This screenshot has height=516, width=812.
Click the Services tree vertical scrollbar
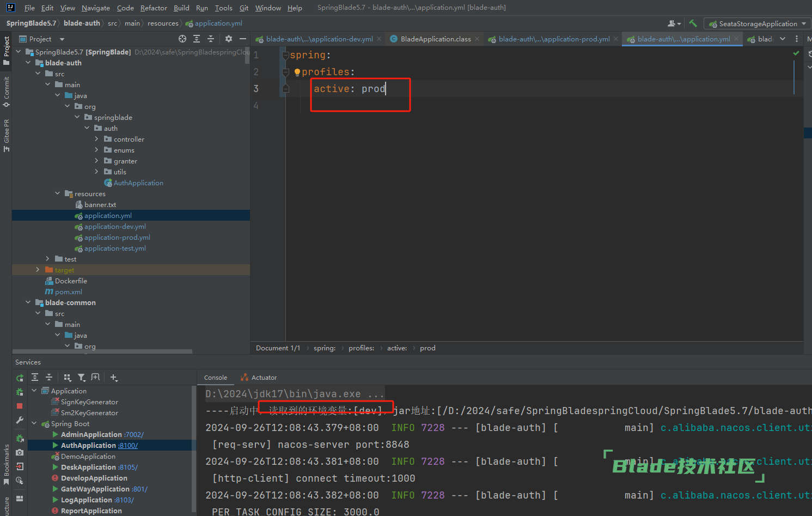(194, 448)
